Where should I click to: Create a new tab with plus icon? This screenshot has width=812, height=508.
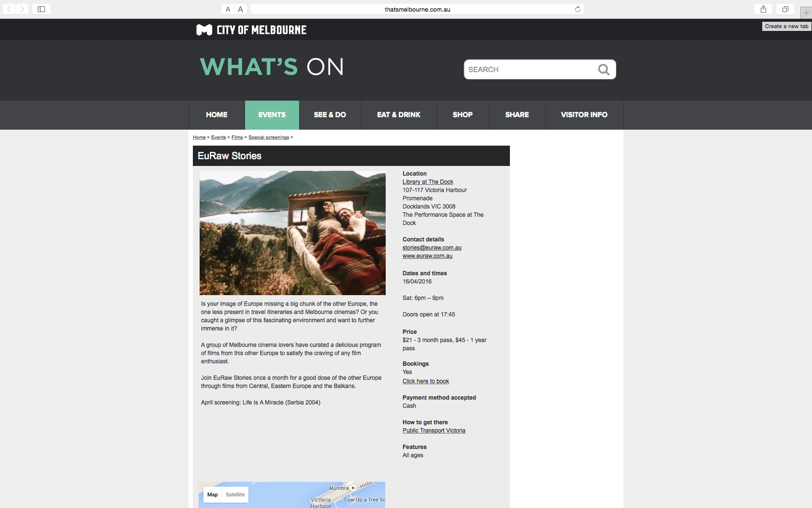pos(806,13)
